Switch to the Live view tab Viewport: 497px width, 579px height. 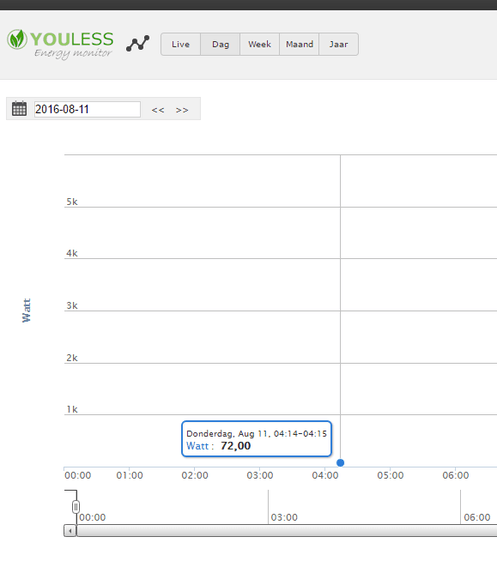[x=181, y=44]
